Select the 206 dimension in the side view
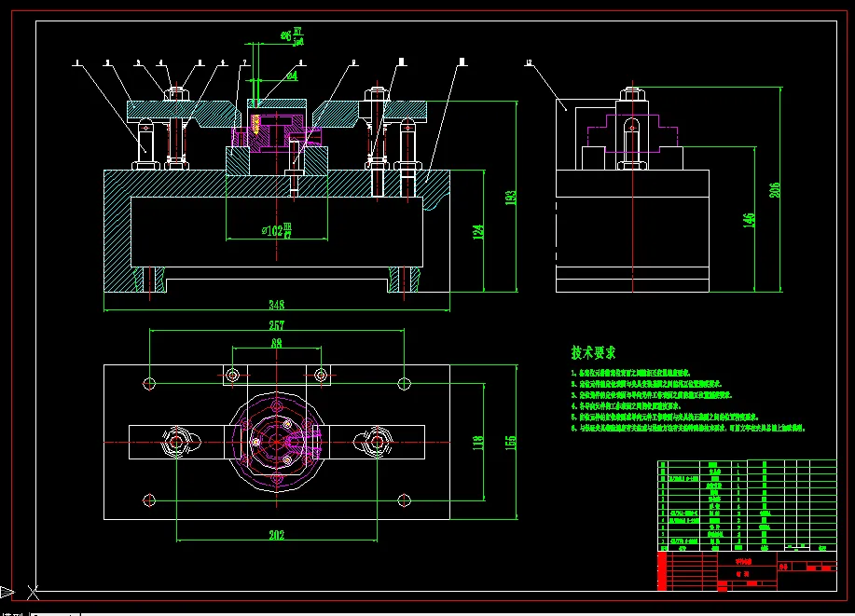The image size is (855, 616). point(775,190)
